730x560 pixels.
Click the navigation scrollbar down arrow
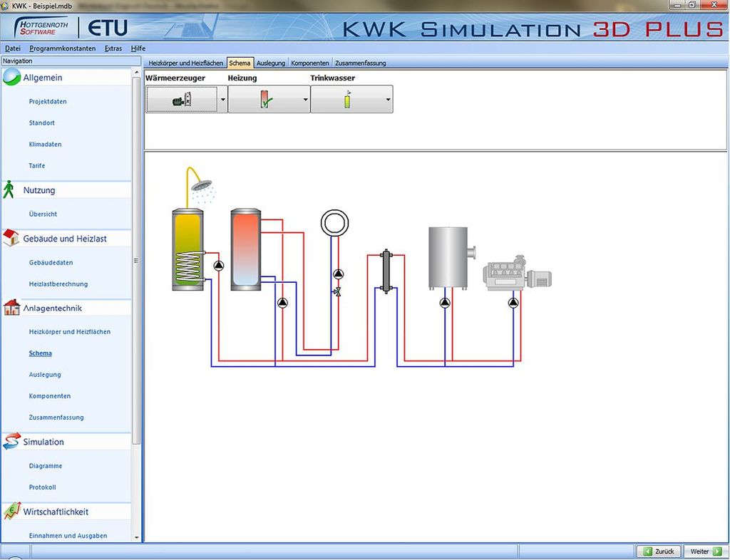[x=136, y=537]
